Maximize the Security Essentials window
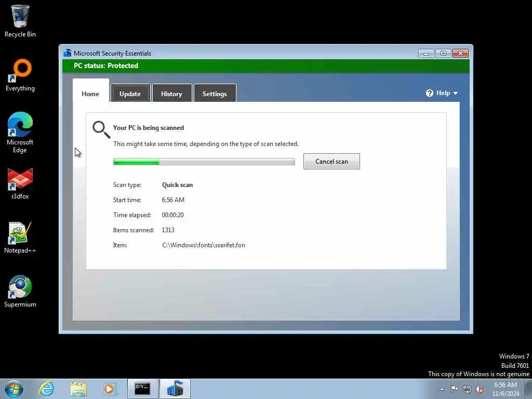Image resolution: width=532 pixels, height=399 pixels. [x=443, y=54]
